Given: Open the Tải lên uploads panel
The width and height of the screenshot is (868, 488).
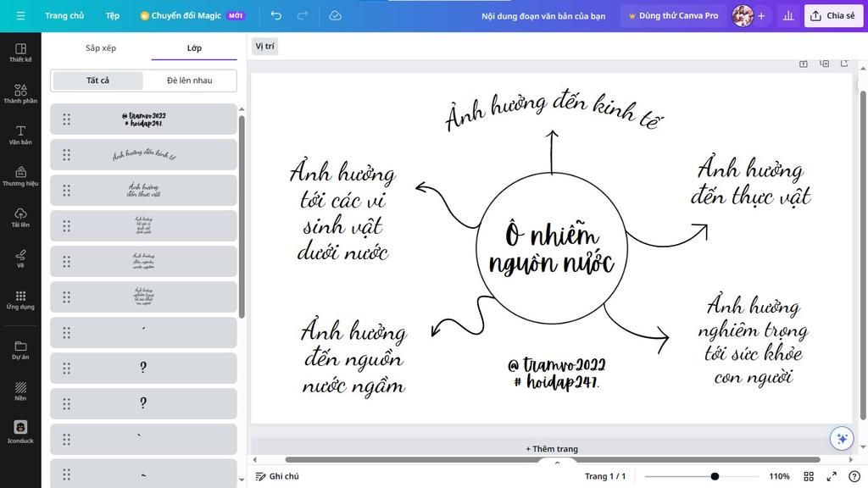Looking at the screenshot, I should (20, 218).
